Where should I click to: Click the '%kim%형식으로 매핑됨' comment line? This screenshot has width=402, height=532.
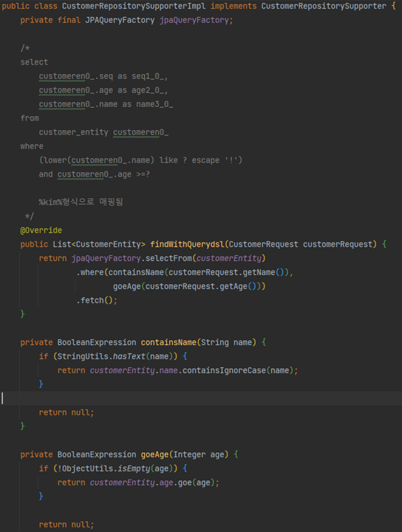coord(81,202)
